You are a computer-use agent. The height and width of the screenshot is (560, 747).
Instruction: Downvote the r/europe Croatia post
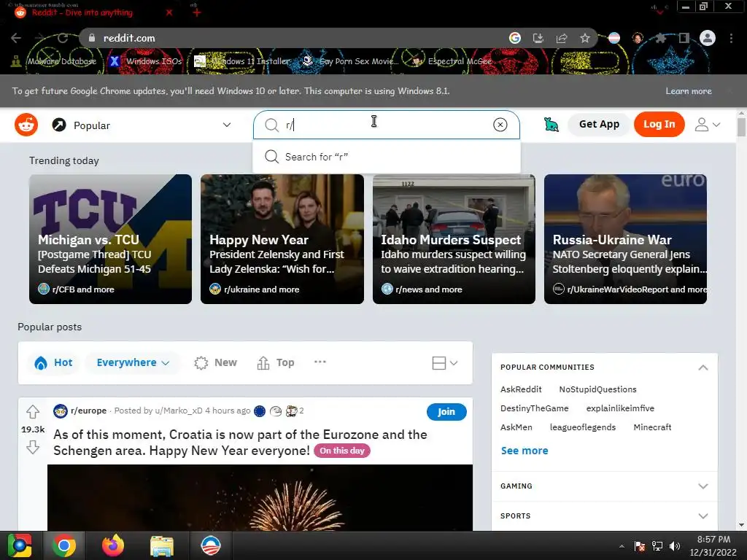tap(33, 447)
